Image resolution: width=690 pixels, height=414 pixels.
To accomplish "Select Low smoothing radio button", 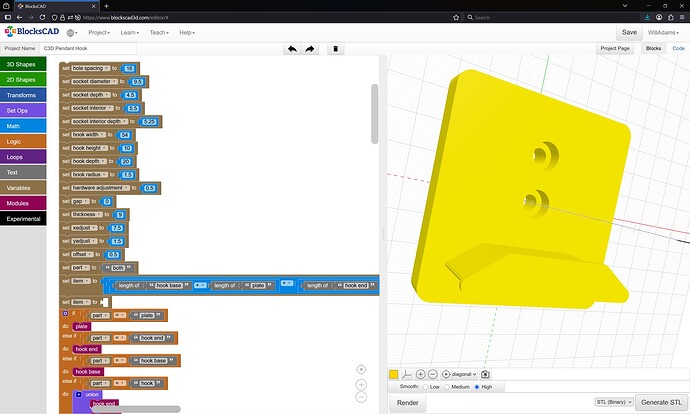I will coord(426,386).
